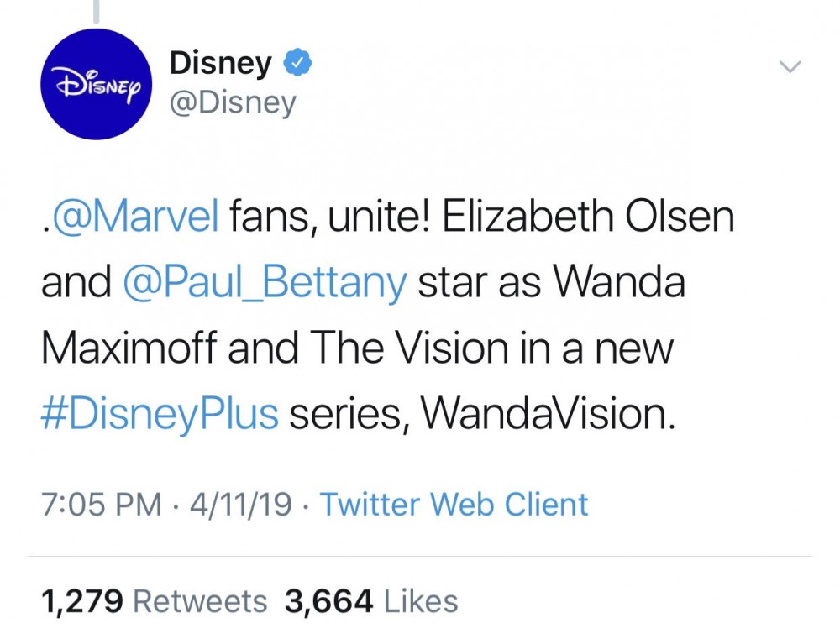Screen dimensions: 840x639
Task: Open the @Marvel mention
Action: pyautogui.click(x=134, y=217)
